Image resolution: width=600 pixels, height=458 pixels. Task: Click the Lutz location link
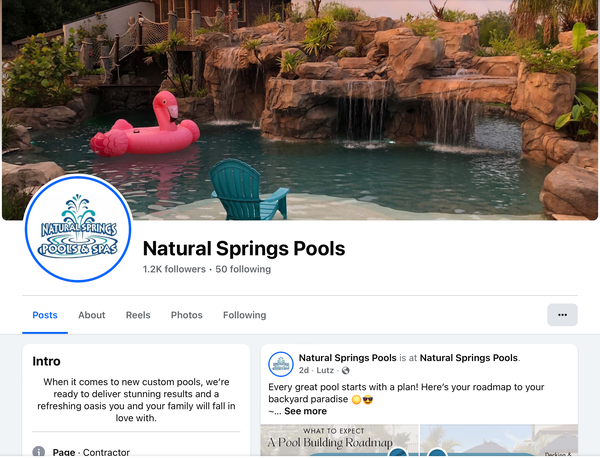[325, 370]
